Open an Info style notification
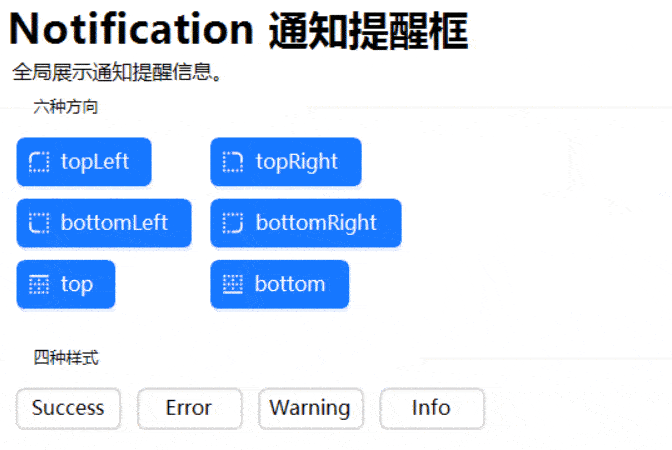The height and width of the screenshot is (450, 672). point(431,408)
